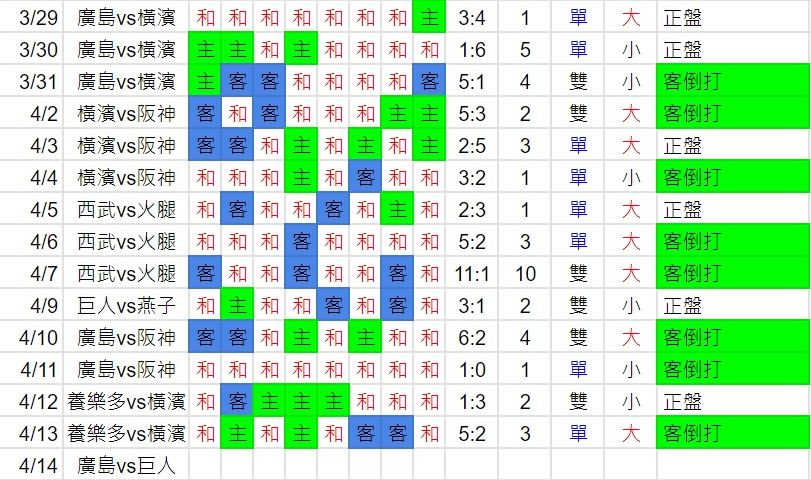Click the green 主 cell in the 4/5 row

397,210
